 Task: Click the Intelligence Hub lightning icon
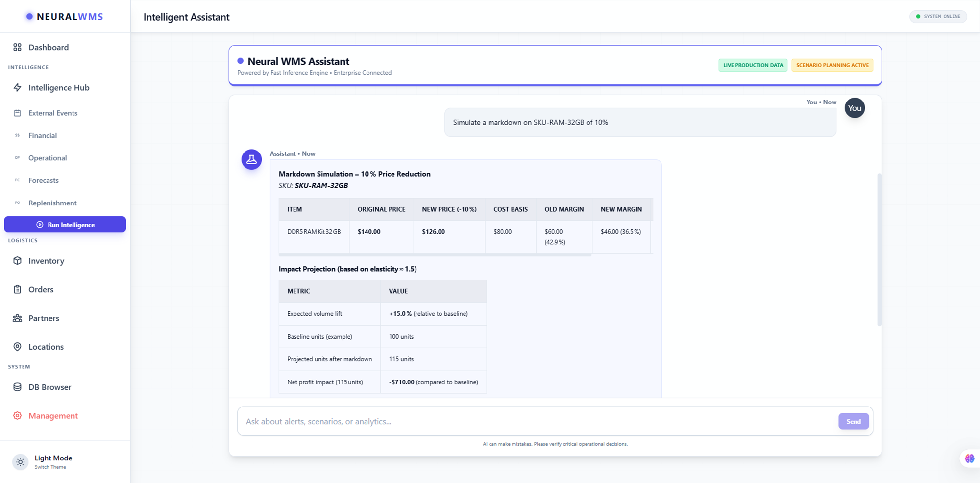[18, 88]
